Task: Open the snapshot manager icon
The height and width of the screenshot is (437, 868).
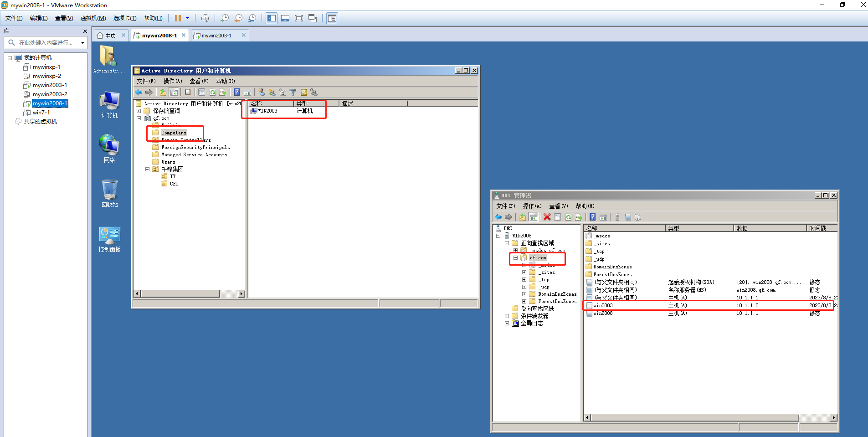Action: (252, 18)
